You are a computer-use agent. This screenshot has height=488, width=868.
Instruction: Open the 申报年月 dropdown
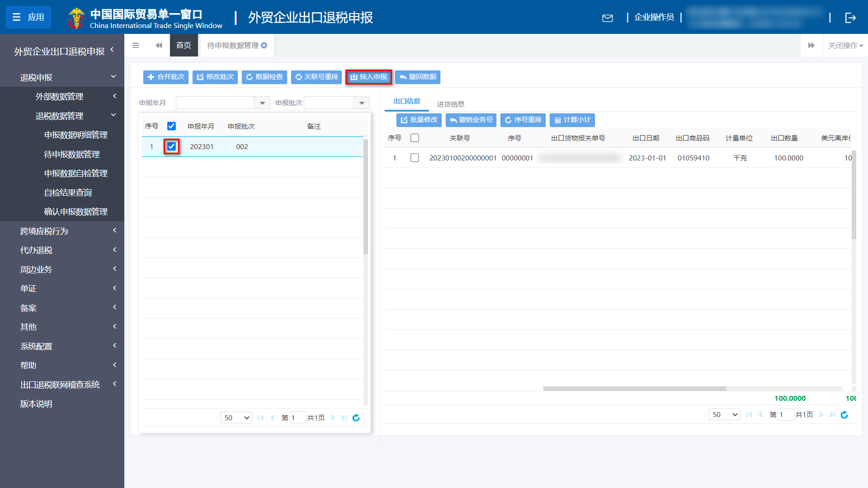[262, 103]
